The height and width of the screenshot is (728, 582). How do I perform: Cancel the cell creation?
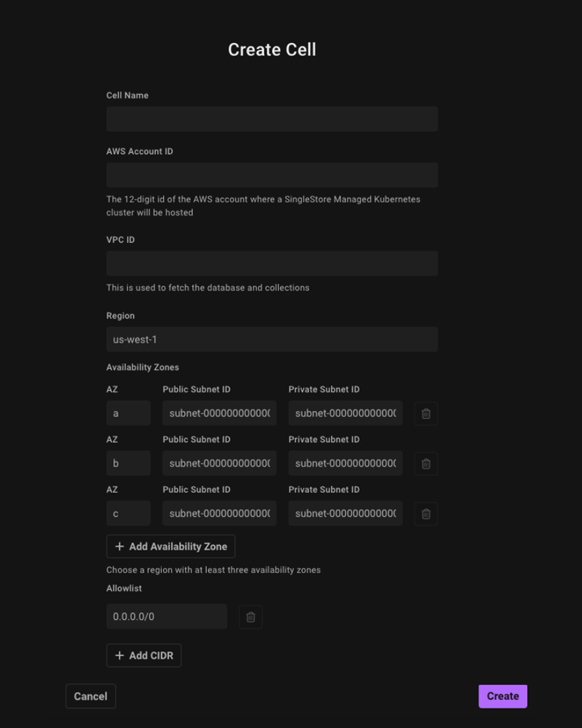(91, 696)
